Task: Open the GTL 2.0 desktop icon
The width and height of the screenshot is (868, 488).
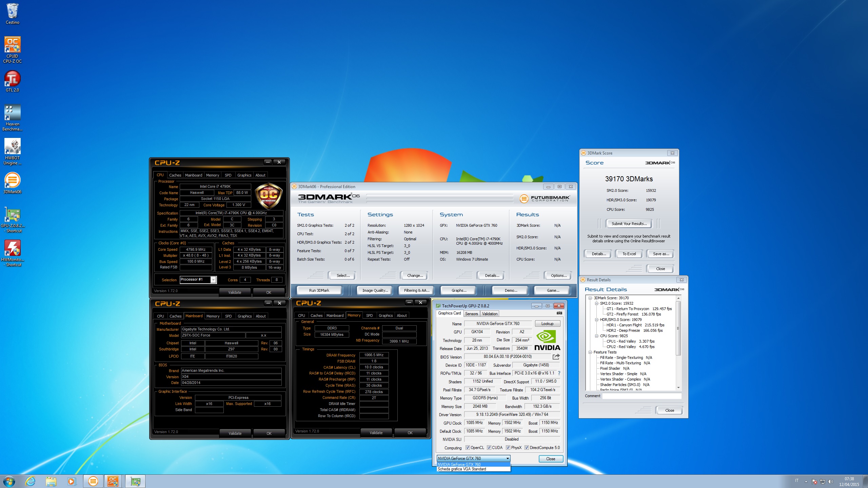Action: 12,81
